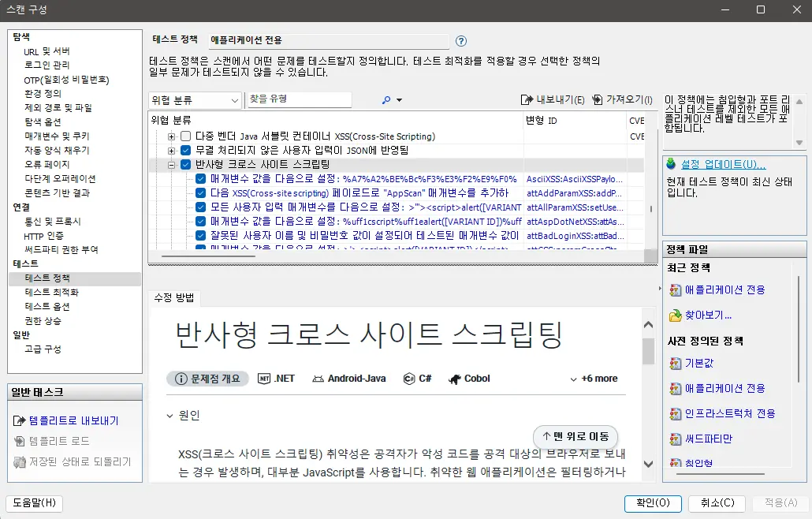The height and width of the screenshot is (519, 812).
Task: Switch to the Android-Java tab
Action: tap(349, 378)
